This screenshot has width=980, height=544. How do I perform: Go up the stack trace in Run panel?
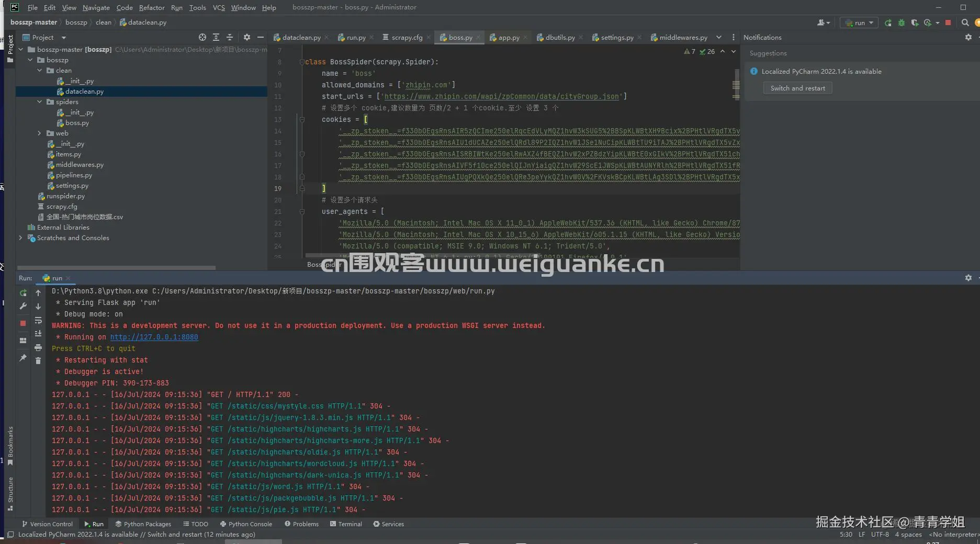[38, 293]
